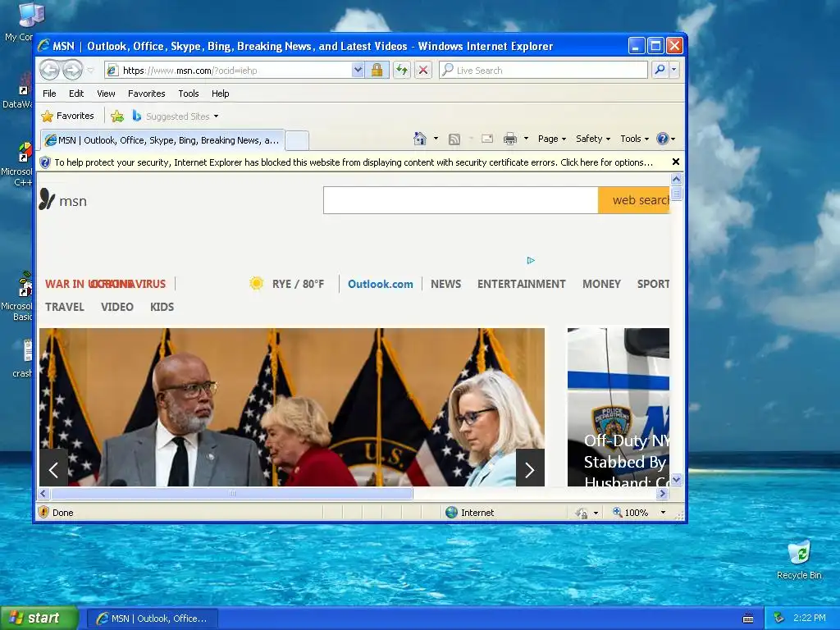
Task: Expand the Print options dropdown arrow
Action: tap(526, 139)
